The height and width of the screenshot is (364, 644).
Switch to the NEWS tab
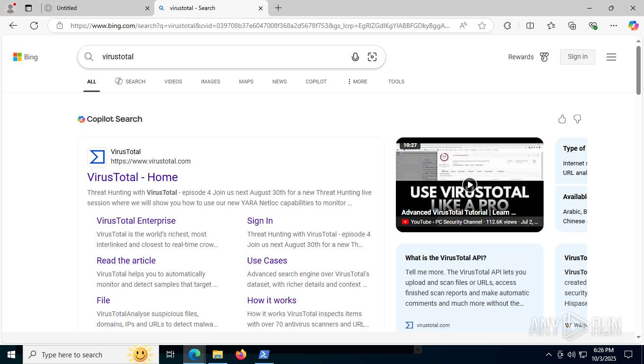pos(279,82)
